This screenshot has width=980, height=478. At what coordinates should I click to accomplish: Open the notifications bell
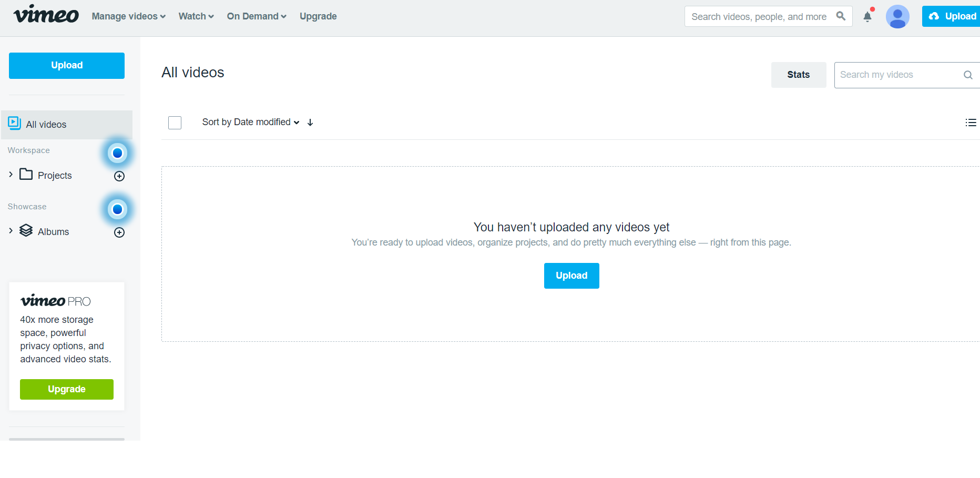(867, 17)
